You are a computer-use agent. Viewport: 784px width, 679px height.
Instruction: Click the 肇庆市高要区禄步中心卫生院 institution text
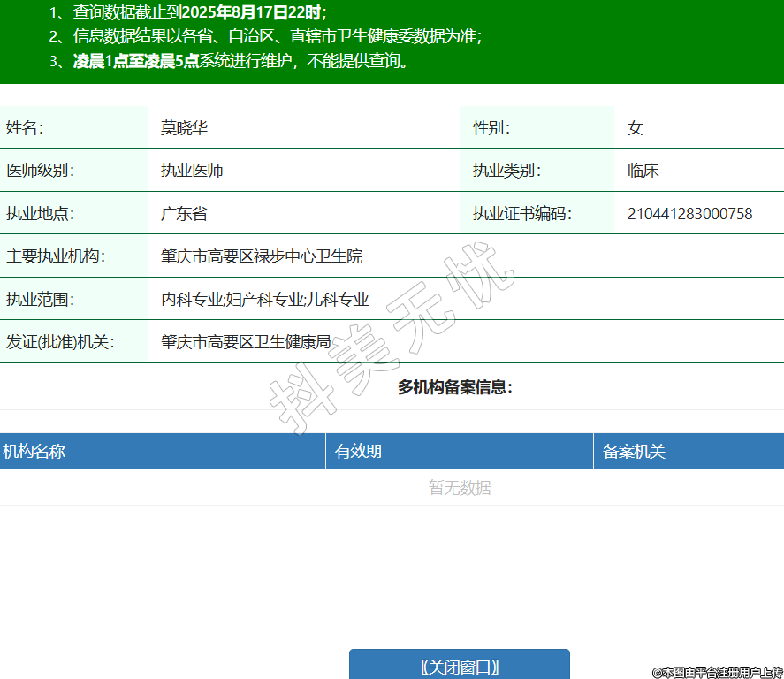(261, 256)
